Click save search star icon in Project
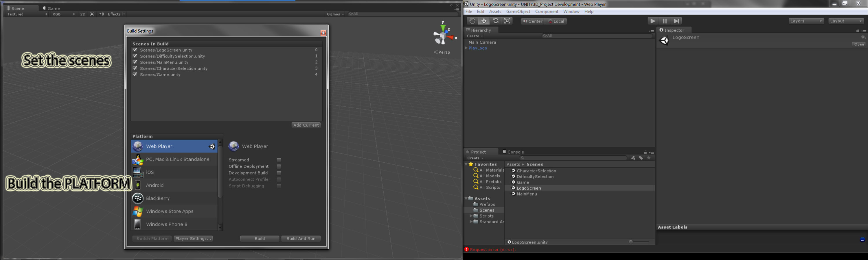Viewport: 868px width, 260px height. coord(649,158)
